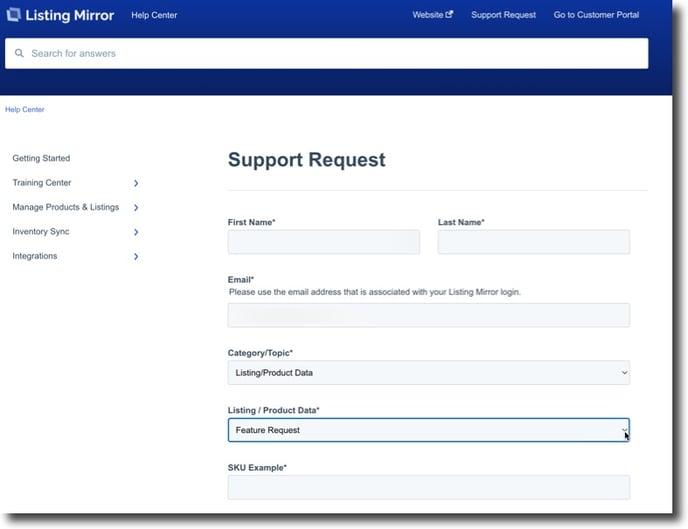Click the Listing Mirror brand name text
This screenshot has width=688, height=529.
point(70,15)
